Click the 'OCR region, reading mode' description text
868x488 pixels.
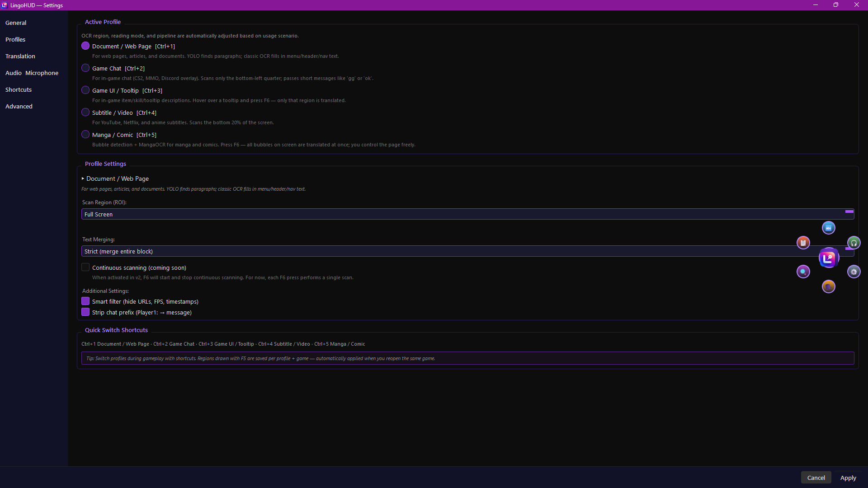point(190,36)
